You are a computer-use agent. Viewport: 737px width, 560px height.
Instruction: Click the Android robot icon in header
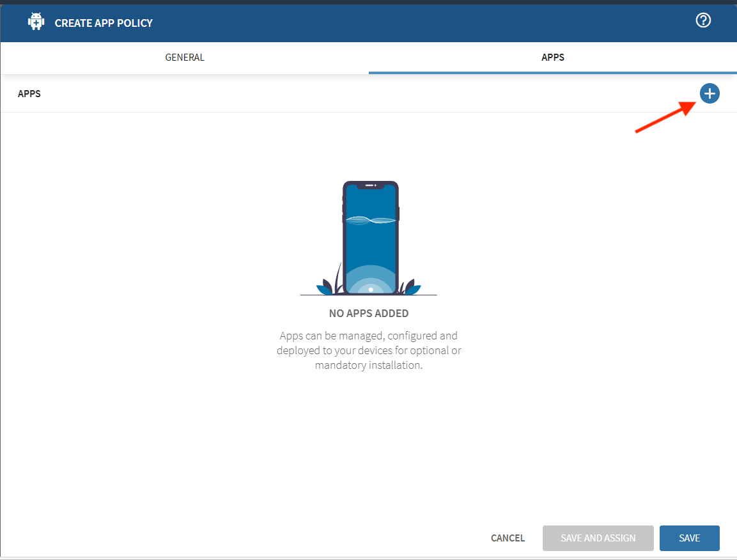point(36,22)
